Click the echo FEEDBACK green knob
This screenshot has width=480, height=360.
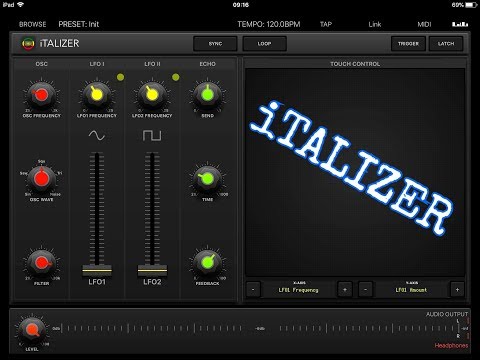(207, 263)
